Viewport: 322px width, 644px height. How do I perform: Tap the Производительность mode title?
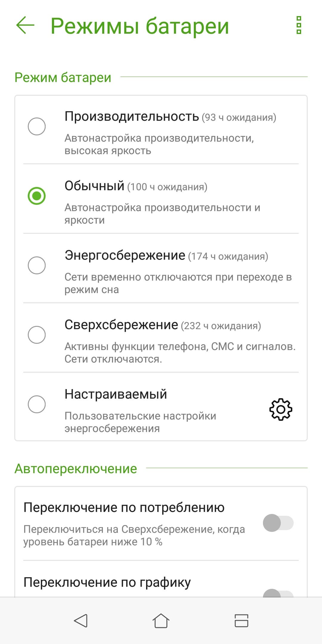coord(131,117)
